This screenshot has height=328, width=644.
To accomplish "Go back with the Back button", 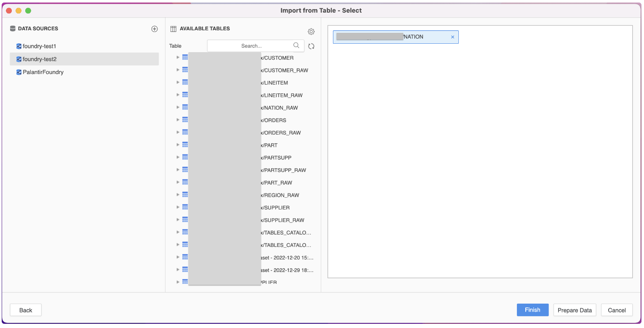I will (x=25, y=310).
